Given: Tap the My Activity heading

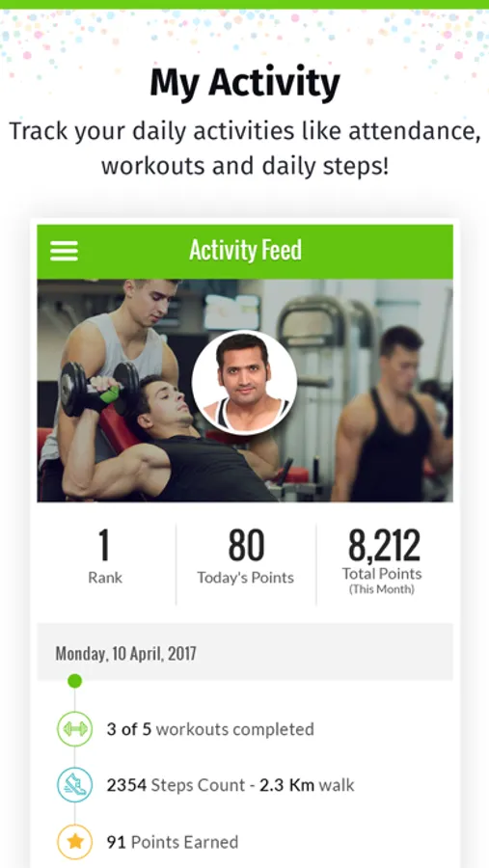Looking at the screenshot, I should coord(245,83).
